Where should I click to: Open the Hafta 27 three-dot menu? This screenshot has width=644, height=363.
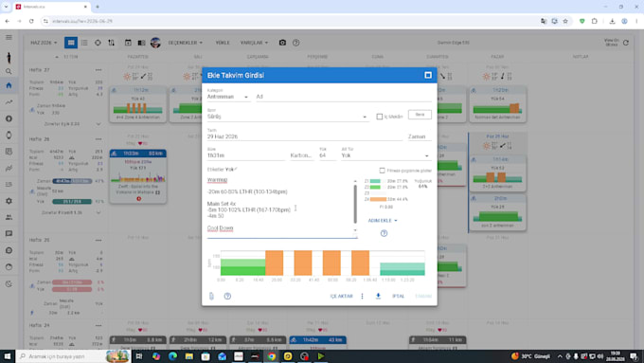(x=98, y=70)
